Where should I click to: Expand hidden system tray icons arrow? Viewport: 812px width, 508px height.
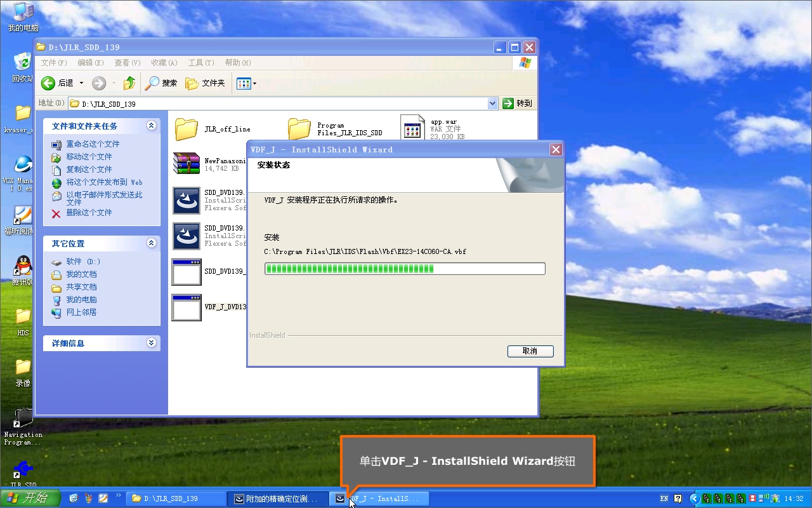(x=695, y=498)
